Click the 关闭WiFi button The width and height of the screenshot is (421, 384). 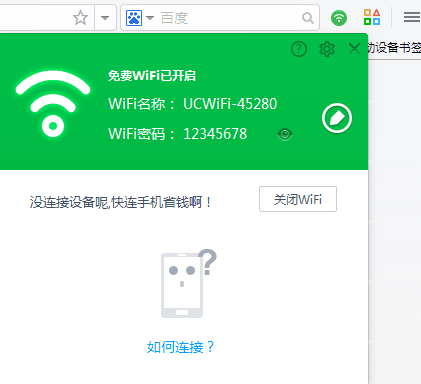(298, 199)
